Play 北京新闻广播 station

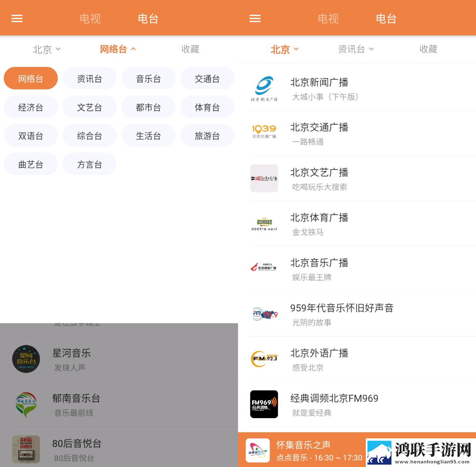coord(357,89)
